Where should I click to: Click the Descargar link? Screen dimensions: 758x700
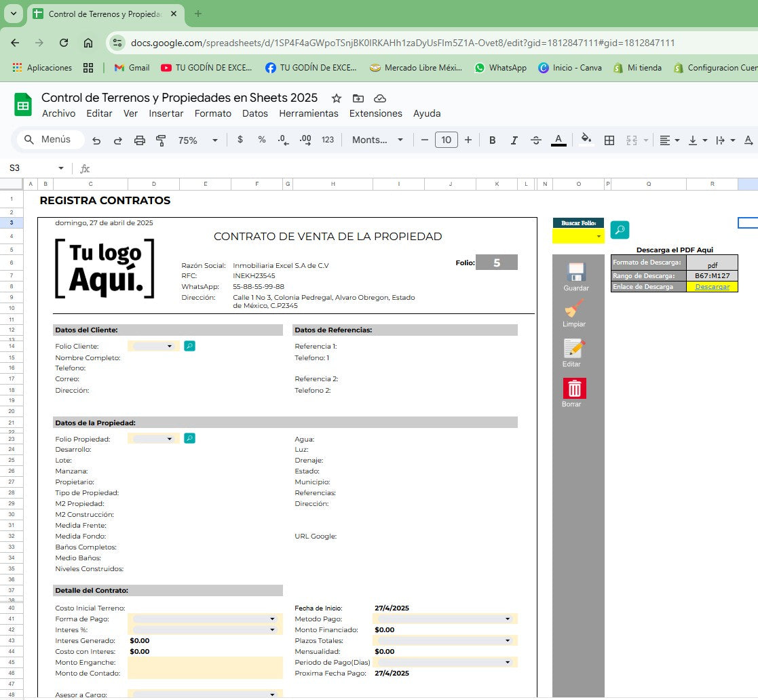(712, 286)
